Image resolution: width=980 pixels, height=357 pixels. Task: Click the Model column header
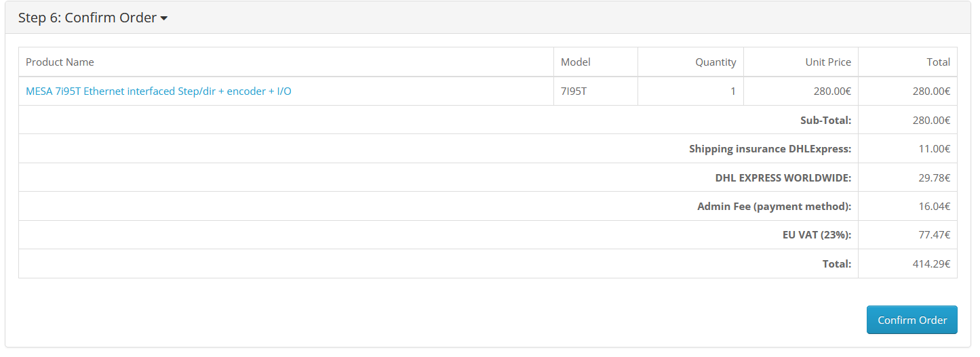point(576,62)
